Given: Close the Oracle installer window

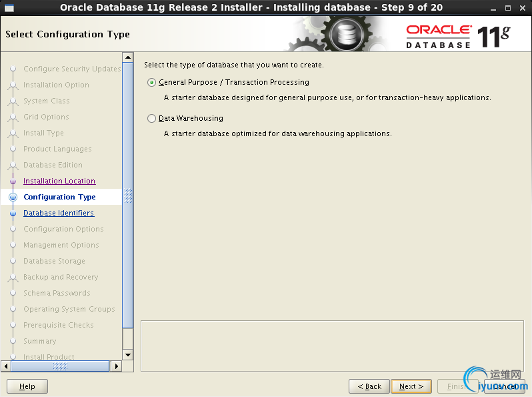Looking at the screenshot, I should pyautogui.click(x=523, y=8).
